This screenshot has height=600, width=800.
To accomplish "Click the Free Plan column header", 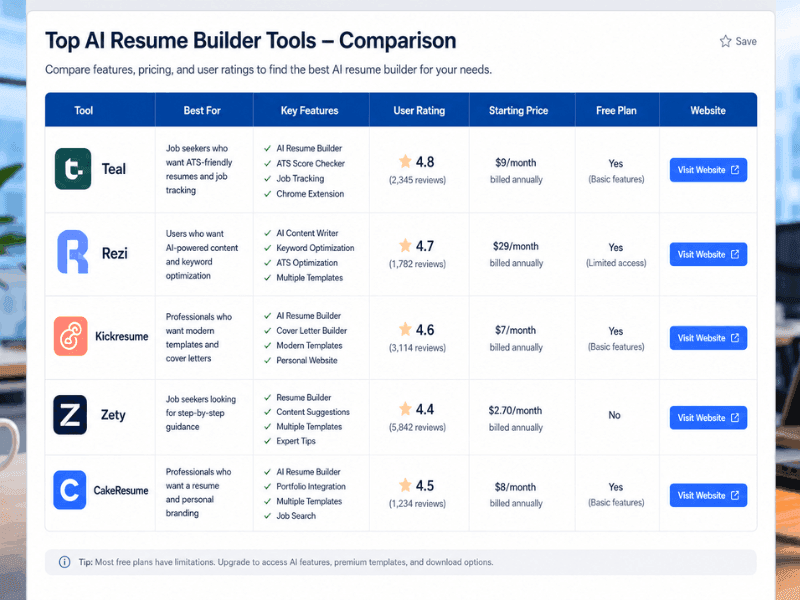I will (616, 110).
